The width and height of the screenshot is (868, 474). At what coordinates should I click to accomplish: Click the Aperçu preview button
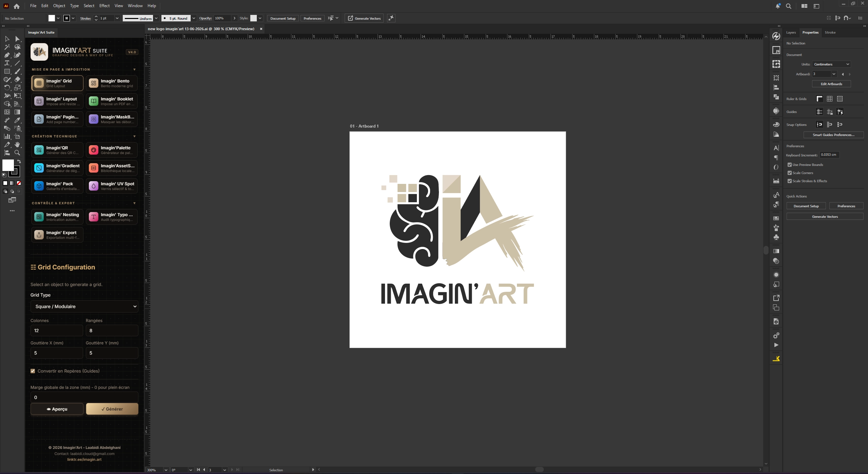pos(57,409)
